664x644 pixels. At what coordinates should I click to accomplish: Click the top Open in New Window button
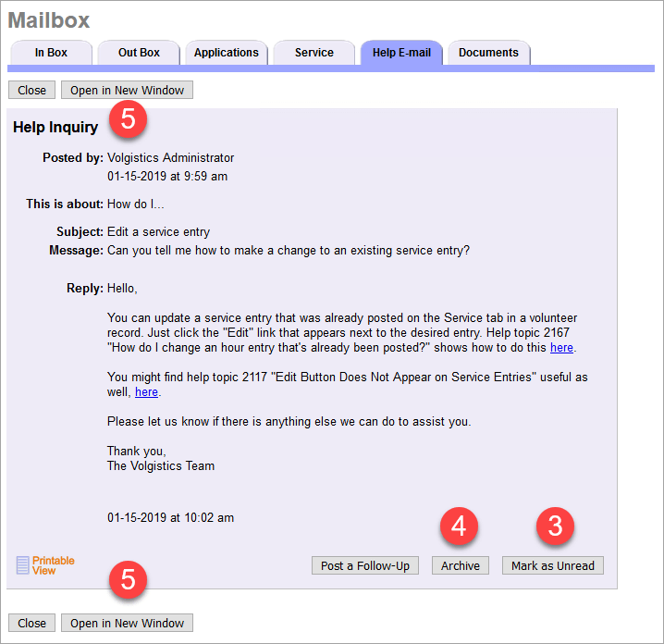click(127, 91)
